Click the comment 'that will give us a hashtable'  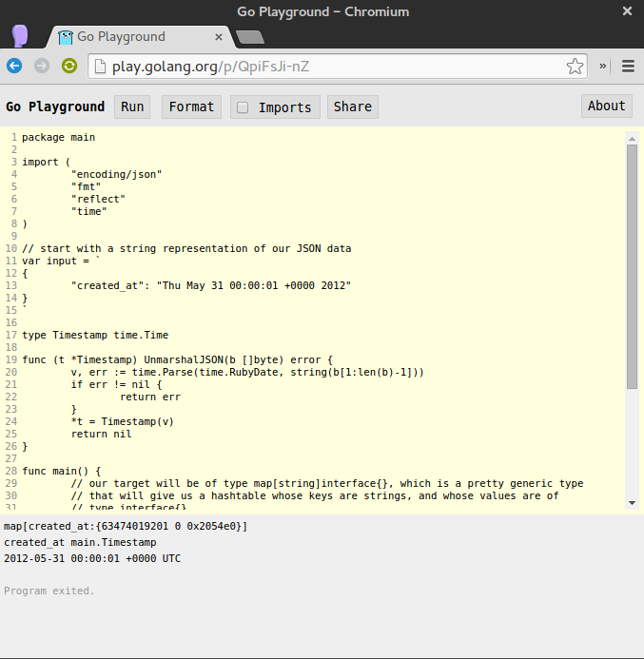click(x=315, y=496)
